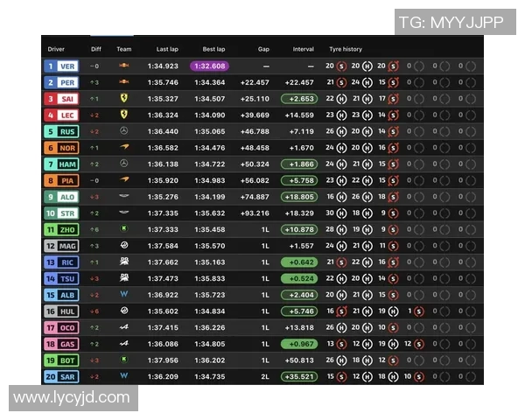The width and height of the screenshot is (525, 420).
Task: Sort by the Diff column header
Action: pyautogui.click(x=95, y=49)
